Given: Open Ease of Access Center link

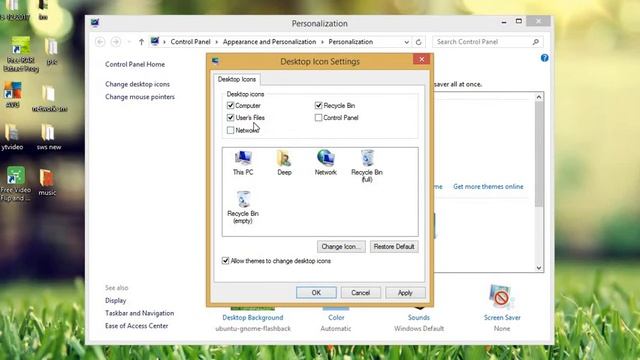Looking at the screenshot, I should point(137,326).
